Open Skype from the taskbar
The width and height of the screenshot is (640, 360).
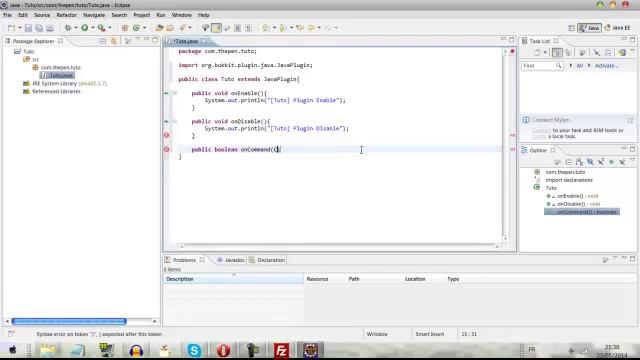point(194,350)
